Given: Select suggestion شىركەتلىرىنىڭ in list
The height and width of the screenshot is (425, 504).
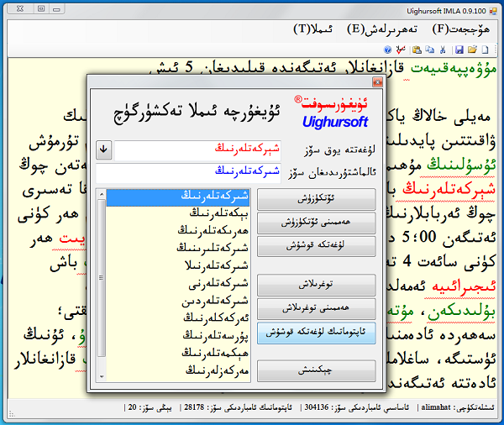Looking at the screenshot, I should click(178, 249).
